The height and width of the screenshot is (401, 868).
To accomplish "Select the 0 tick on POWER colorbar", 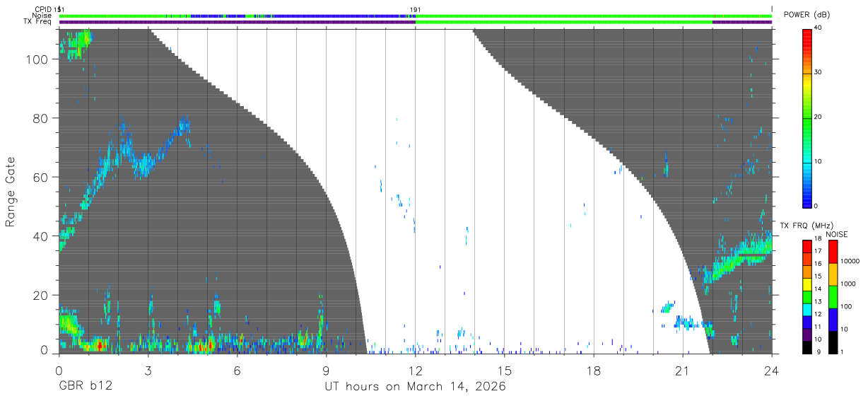I will (816, 206).
